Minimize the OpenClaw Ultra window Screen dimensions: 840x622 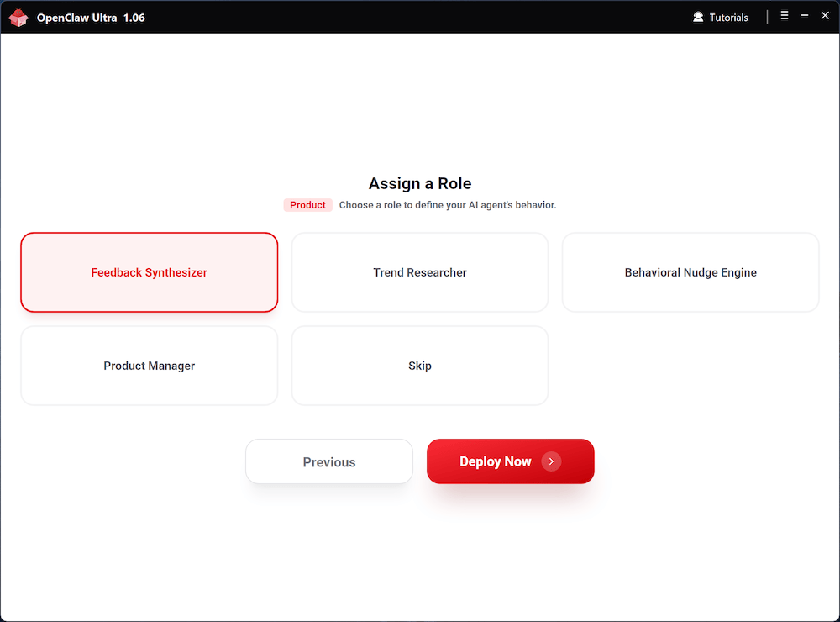click(805, 16)
